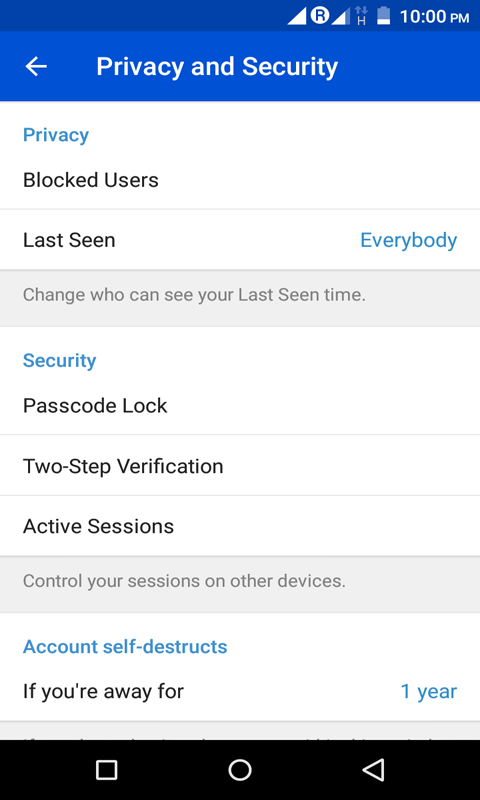Open the Last Seen setting
Screen dimensions: 480x800
pyautogui.click(x=240, y=240)
